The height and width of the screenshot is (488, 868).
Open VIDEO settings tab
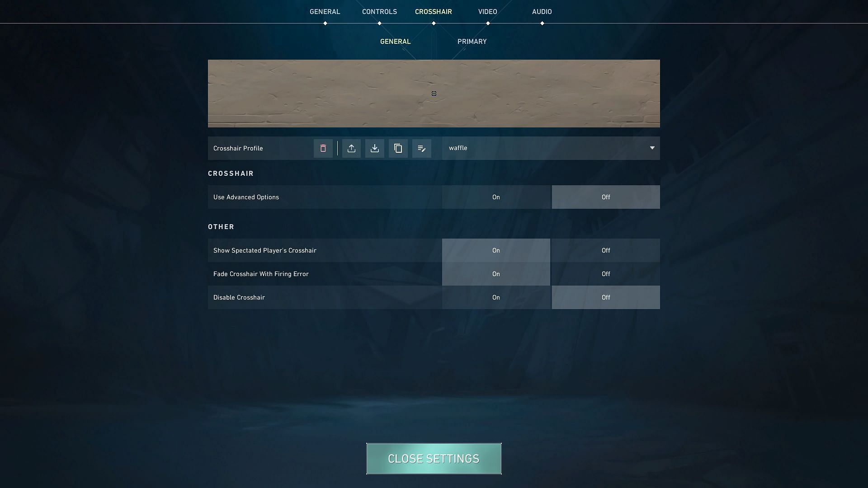(x=488, y=11)
